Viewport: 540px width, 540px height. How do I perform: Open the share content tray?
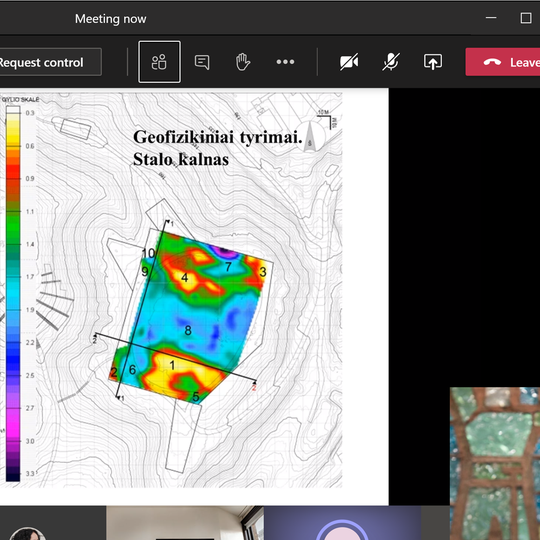[433, 62]
